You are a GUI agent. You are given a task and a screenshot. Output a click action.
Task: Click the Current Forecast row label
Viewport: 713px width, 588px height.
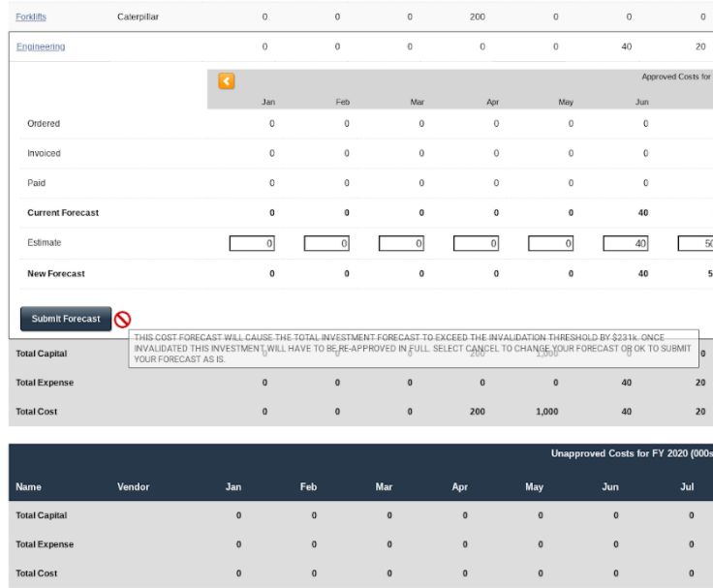point(63,212)
